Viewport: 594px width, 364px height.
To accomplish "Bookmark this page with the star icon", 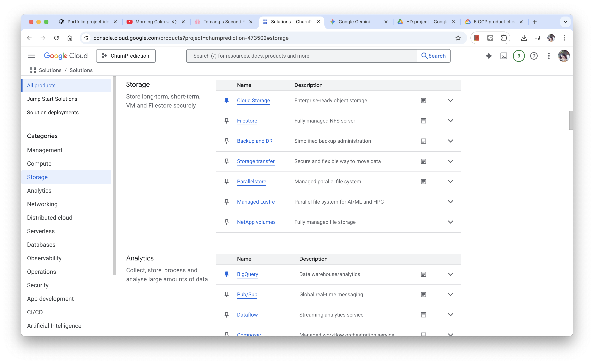I will click(458, 38).
